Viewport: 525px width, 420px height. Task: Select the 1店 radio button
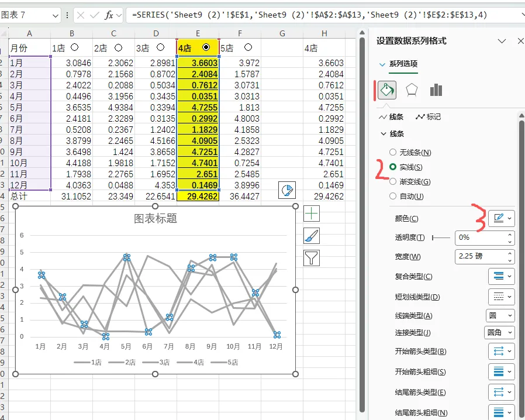[75, 47]
